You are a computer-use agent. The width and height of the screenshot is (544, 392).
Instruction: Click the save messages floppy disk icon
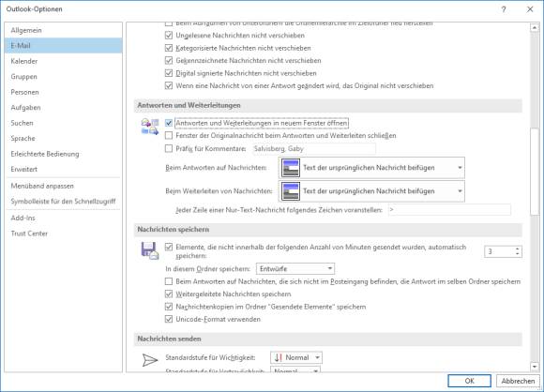(x=150, y=250)
